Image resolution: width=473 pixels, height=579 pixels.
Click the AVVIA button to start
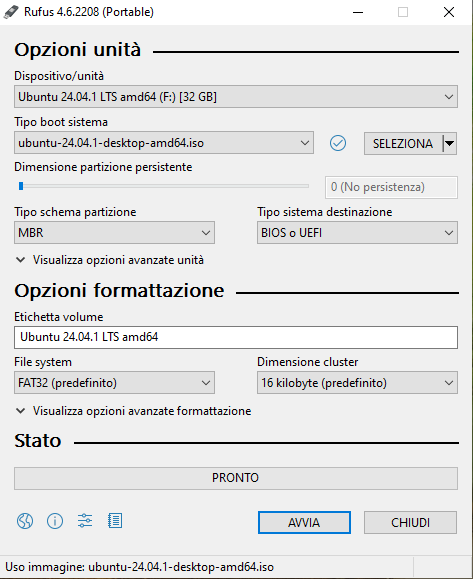[x=304, y=523]
